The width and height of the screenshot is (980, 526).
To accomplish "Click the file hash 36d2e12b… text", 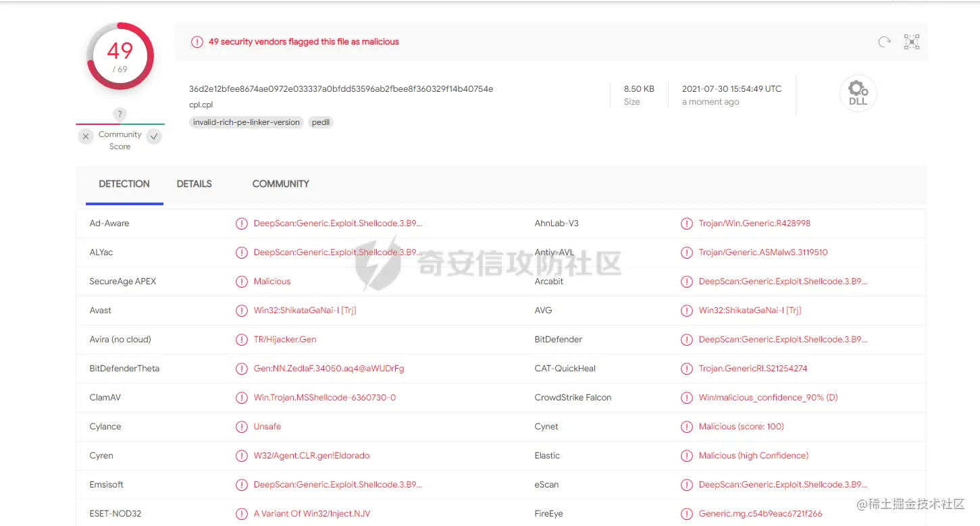I will coord(341,88).
